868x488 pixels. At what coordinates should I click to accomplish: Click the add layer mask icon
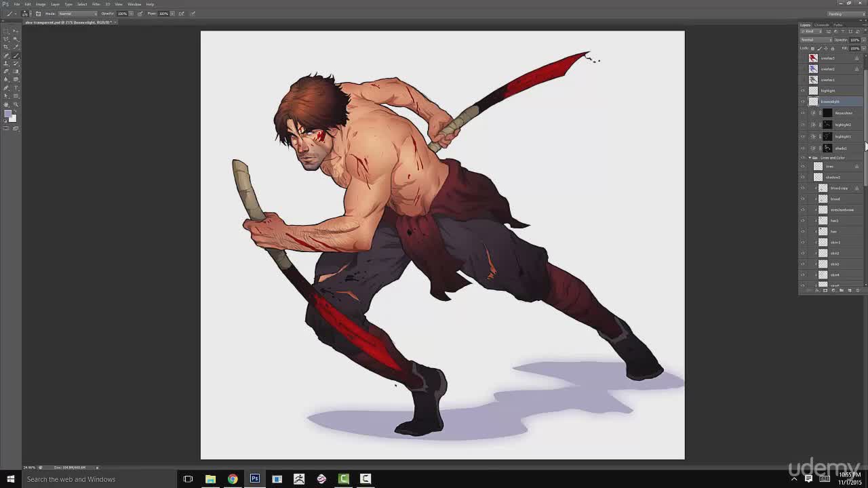[x=825, y=290]
